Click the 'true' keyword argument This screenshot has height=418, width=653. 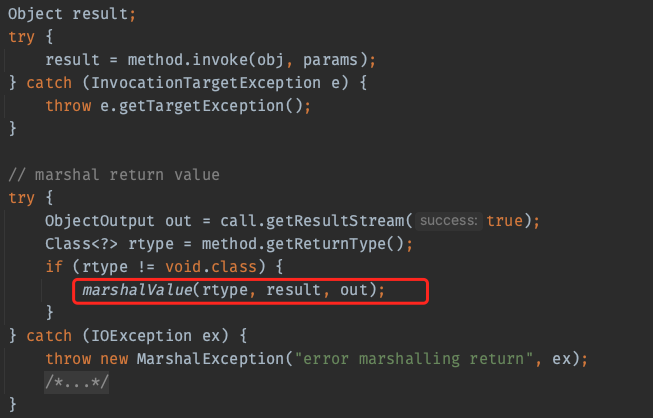coord(504,221)
